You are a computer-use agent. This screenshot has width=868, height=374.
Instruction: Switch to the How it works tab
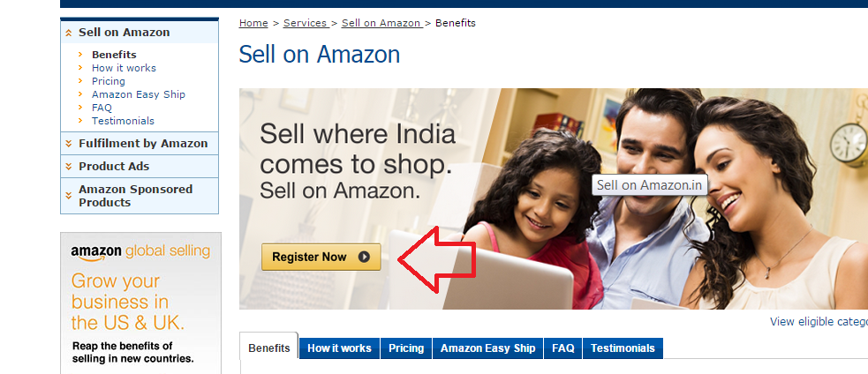coord(339,348)
